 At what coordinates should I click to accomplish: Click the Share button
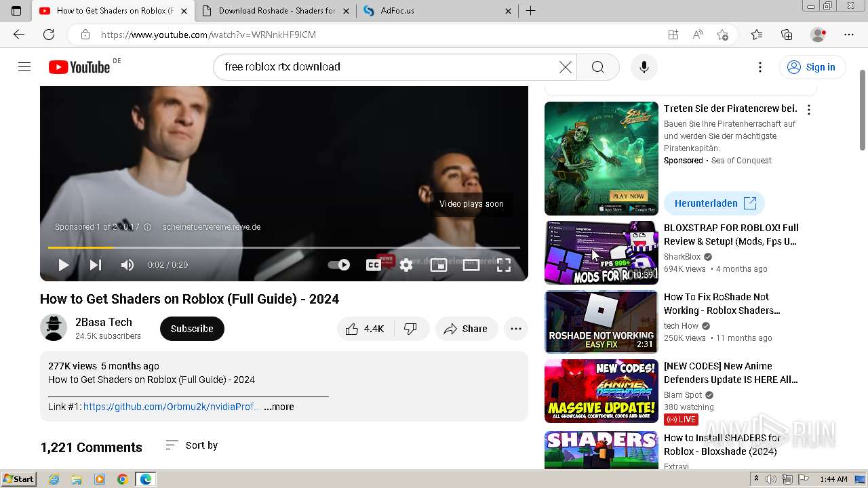click(466, 329)
